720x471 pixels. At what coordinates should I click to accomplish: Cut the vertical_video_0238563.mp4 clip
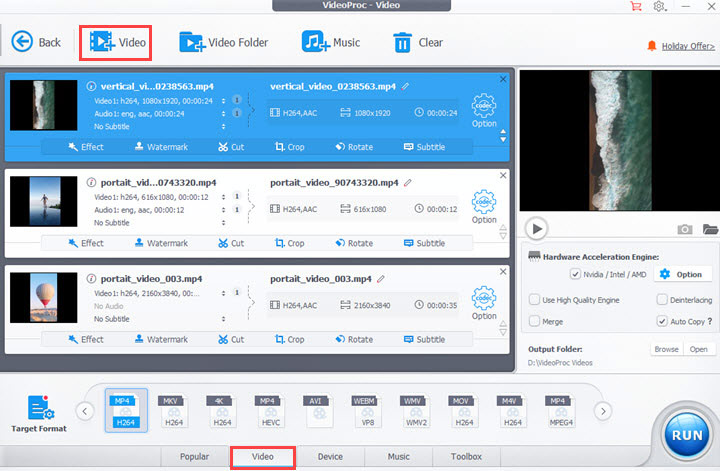pyautogui.click(x=231, y=147)
